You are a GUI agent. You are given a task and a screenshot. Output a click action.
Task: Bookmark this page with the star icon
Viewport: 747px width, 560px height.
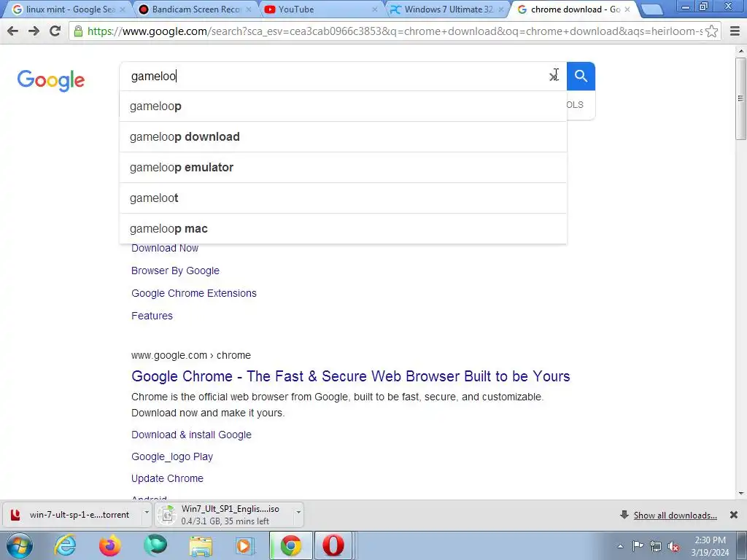[711, 31]
